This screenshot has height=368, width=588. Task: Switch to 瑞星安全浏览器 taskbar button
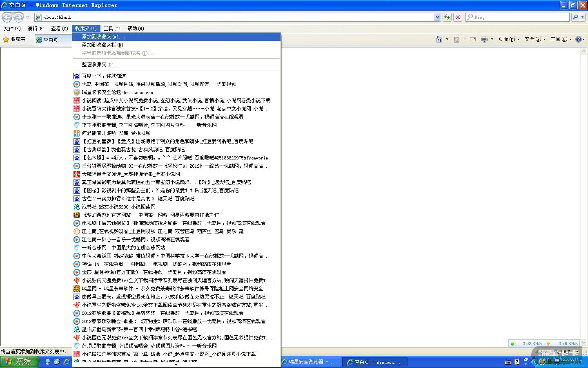pyautogui.click(x=312, y=362)
